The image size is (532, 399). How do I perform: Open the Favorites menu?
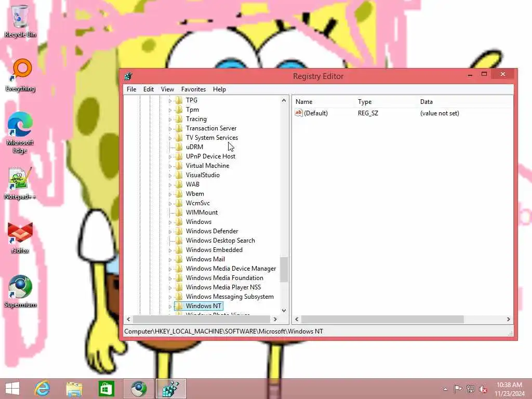pyautogui.click(x=193, y=89)
